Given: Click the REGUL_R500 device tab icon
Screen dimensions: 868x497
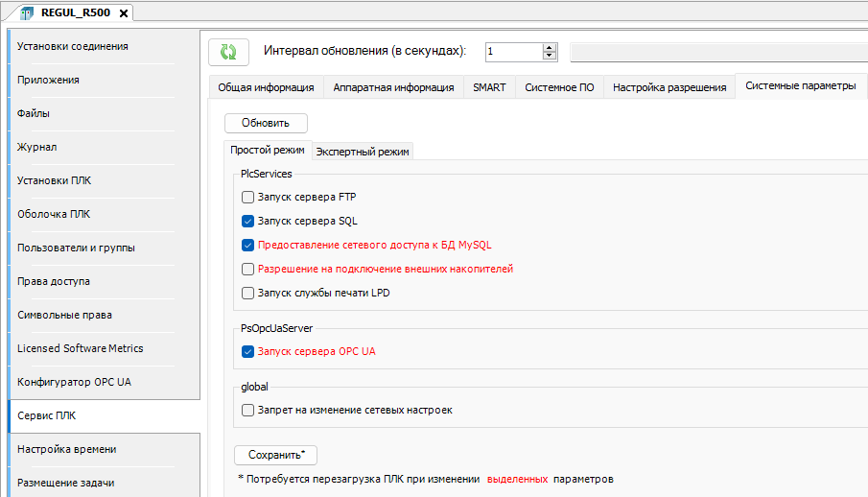Looking at the screenshot, I should point(27,12).
